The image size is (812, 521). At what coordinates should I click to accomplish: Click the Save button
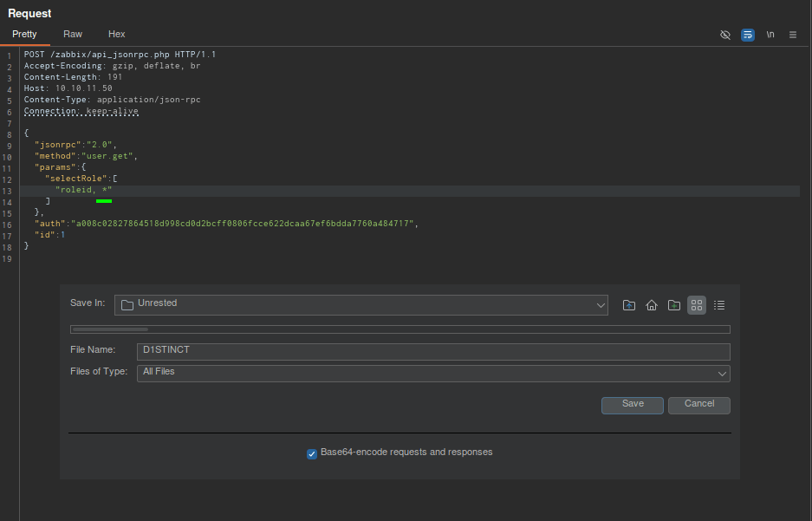633,405
